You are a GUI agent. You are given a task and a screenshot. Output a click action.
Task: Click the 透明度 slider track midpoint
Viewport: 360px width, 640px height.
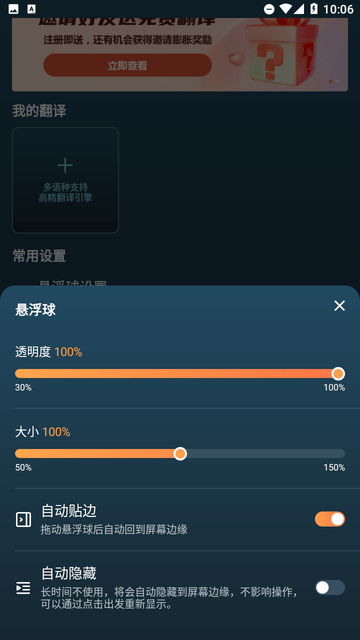[x=180, y=373]
